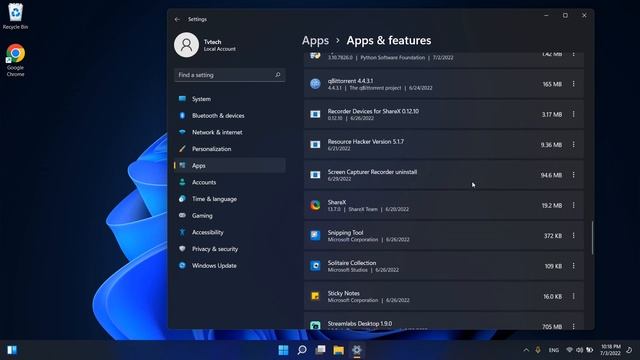640x360 pixels.
Task: Open Windows Update settings
Action: [x=230, y=265]
